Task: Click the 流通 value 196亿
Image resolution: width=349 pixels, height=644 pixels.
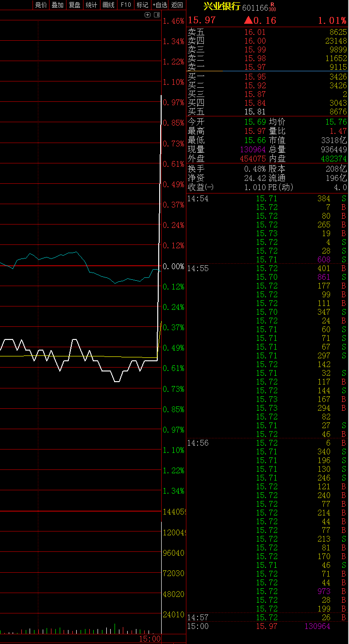Action: (x=336, y=178)
